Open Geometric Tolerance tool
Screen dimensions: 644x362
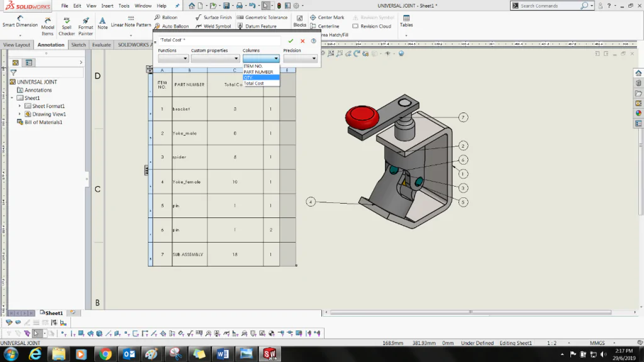click(262, 17)
